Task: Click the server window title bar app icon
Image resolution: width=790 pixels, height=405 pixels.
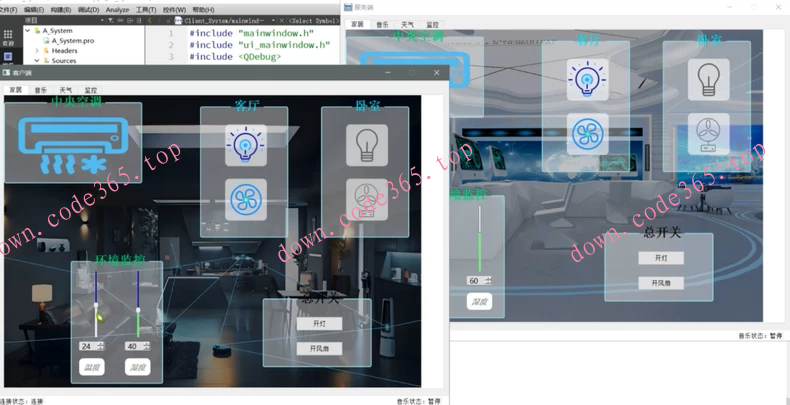Action: [x=348, y=7]
